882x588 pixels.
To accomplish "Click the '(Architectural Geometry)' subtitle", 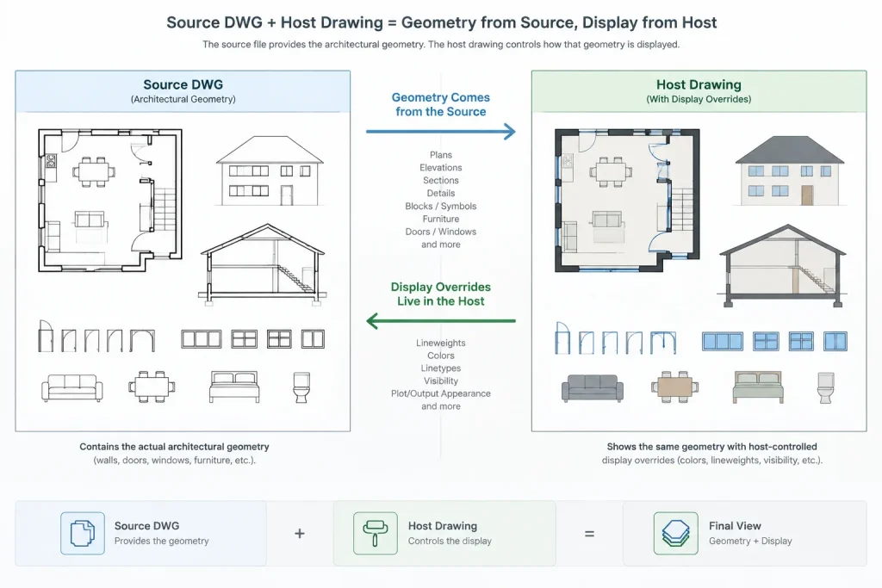I will click(x=183, y=100).
